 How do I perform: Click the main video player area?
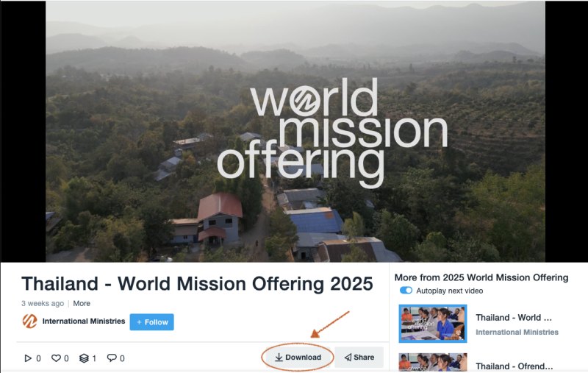click(295, 132)
